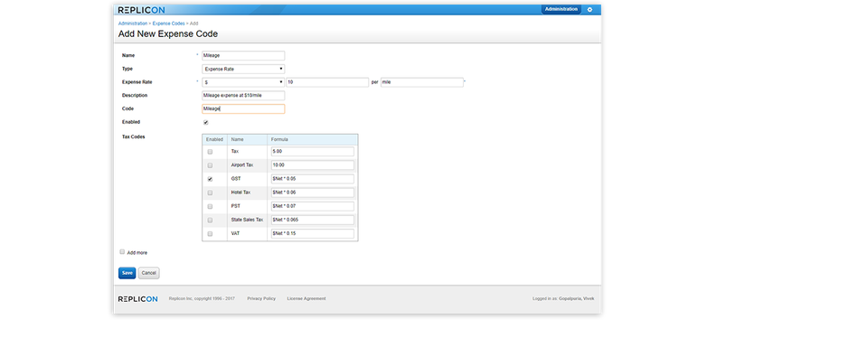Click the State Sales Tax formula field

pos(312,221)
